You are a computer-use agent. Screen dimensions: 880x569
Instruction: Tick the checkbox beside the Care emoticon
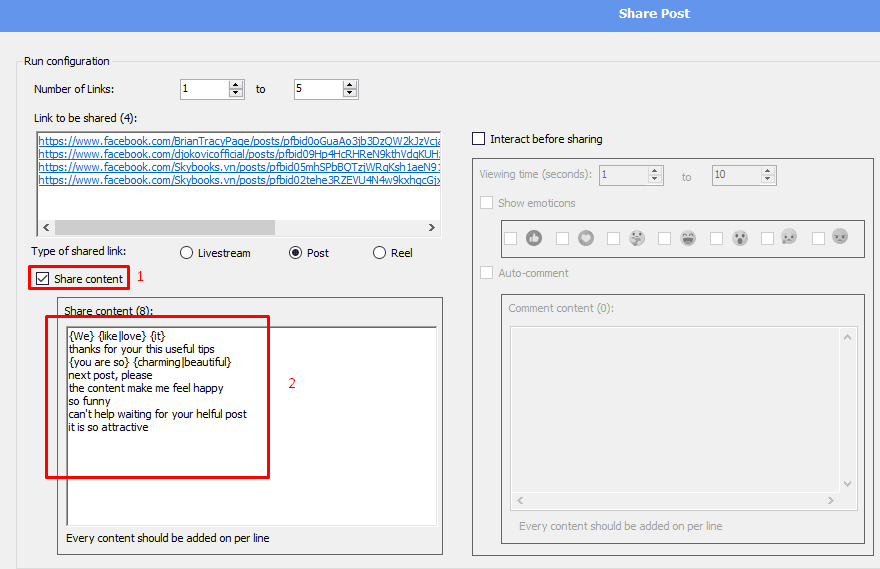[x=613, y=238]
